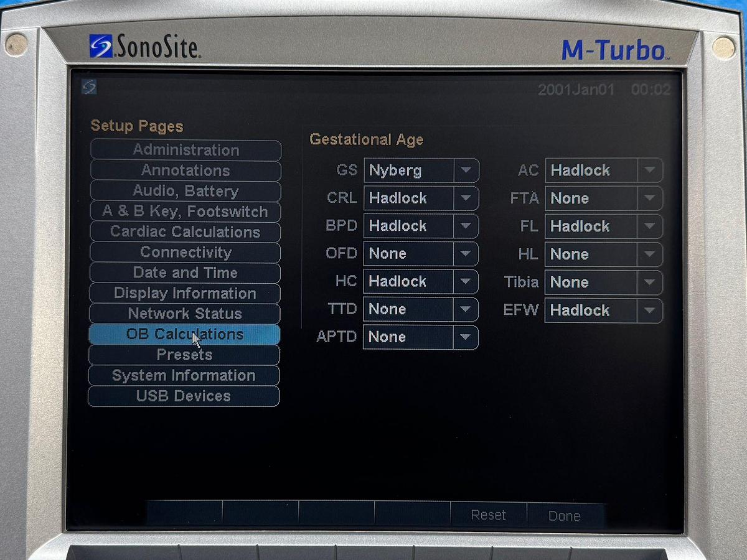Select the System Information page

tap(185, 375)
